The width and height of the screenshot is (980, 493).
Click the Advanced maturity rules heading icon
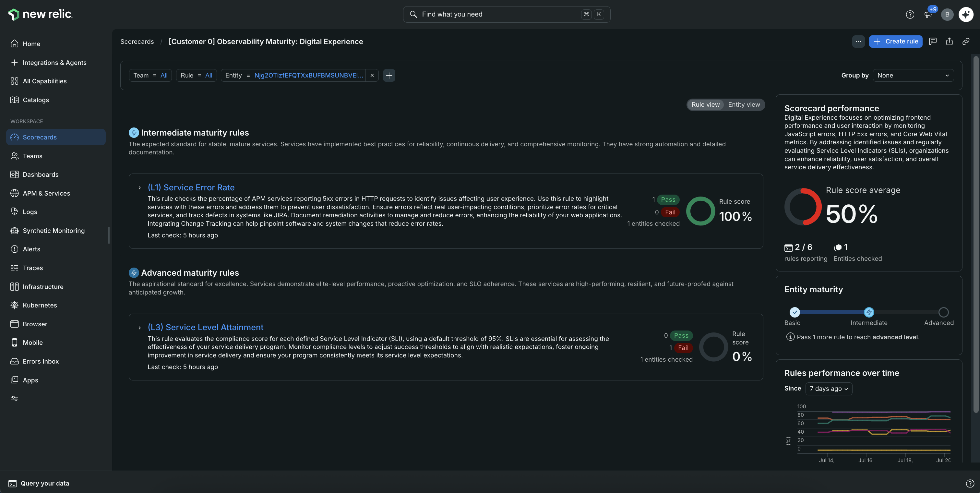coord(134,273)
